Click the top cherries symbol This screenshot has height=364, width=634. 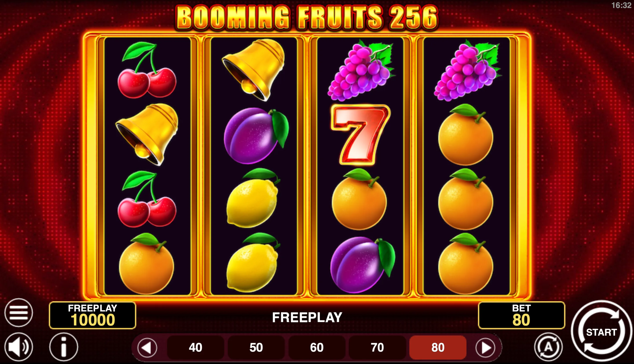[x=147, y=70]
